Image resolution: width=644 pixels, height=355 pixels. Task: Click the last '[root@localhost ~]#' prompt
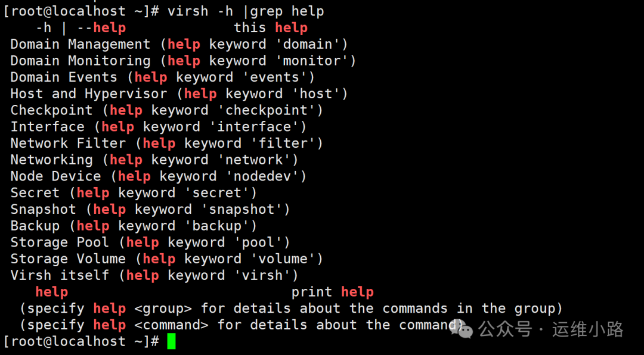(81, 341)
